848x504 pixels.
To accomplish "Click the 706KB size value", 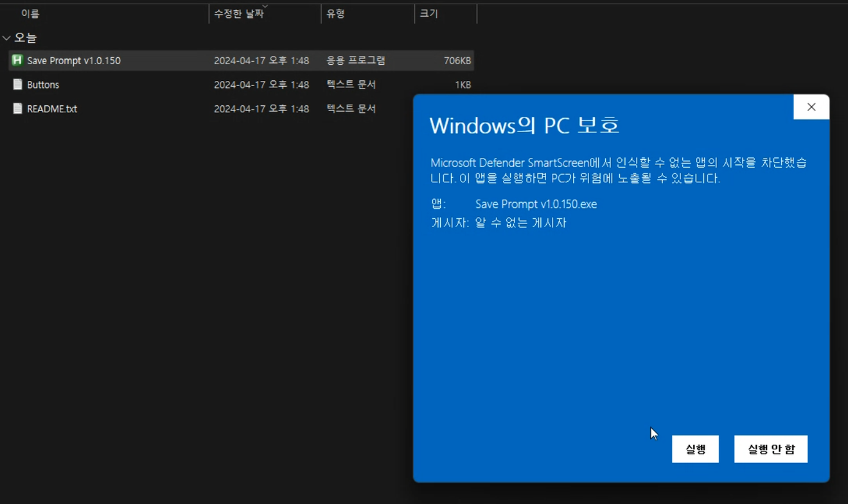I will pos(457,60).
